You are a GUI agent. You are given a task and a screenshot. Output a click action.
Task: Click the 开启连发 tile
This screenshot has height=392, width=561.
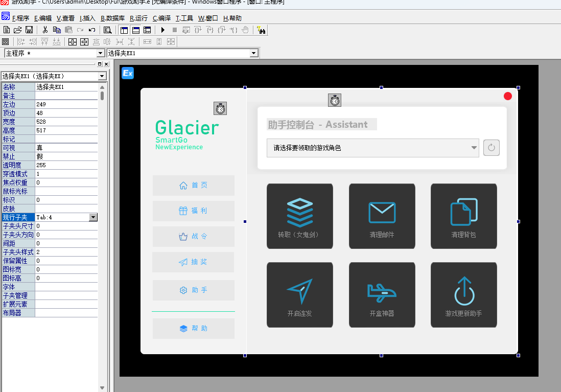(x=300, y=295)
